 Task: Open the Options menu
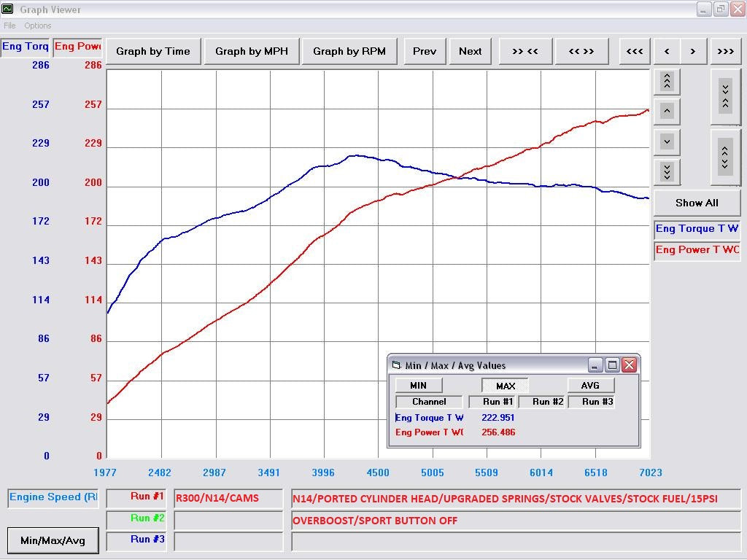click(x=38, y=26)
